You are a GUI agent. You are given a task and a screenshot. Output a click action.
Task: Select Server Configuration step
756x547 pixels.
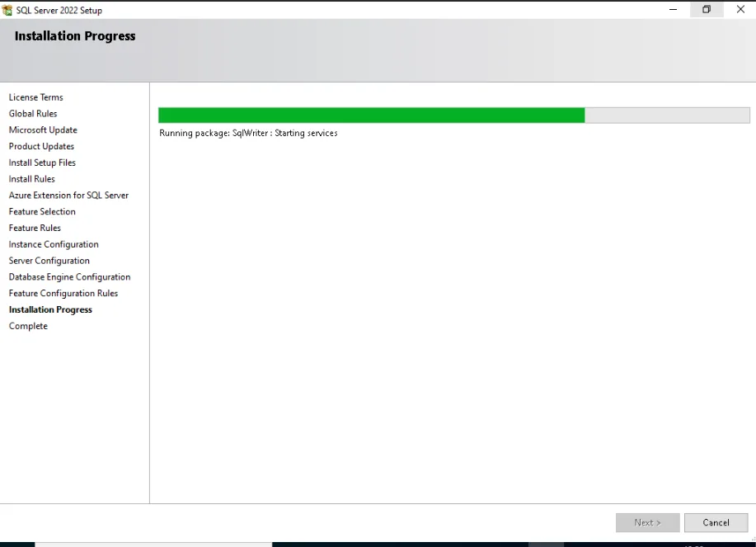(49, 261)
